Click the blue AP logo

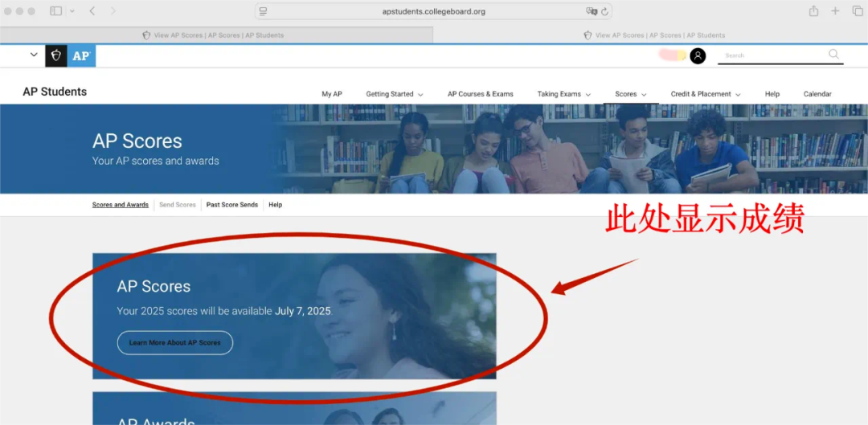pyautogui.click(x=81, y=56)
